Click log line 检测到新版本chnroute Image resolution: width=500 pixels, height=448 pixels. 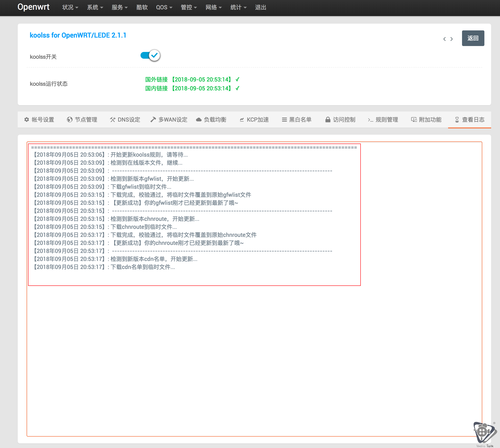tap(116, 219)
